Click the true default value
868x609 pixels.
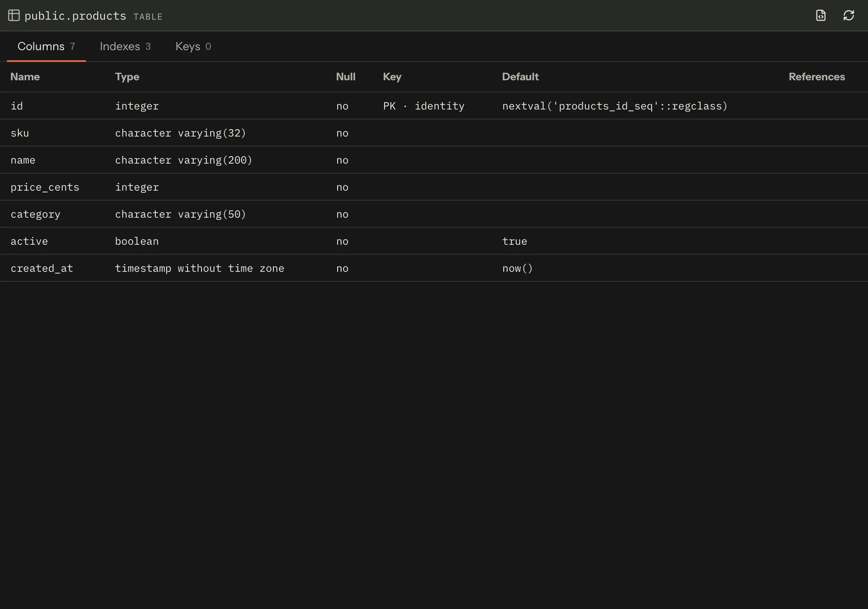[515, 241]
